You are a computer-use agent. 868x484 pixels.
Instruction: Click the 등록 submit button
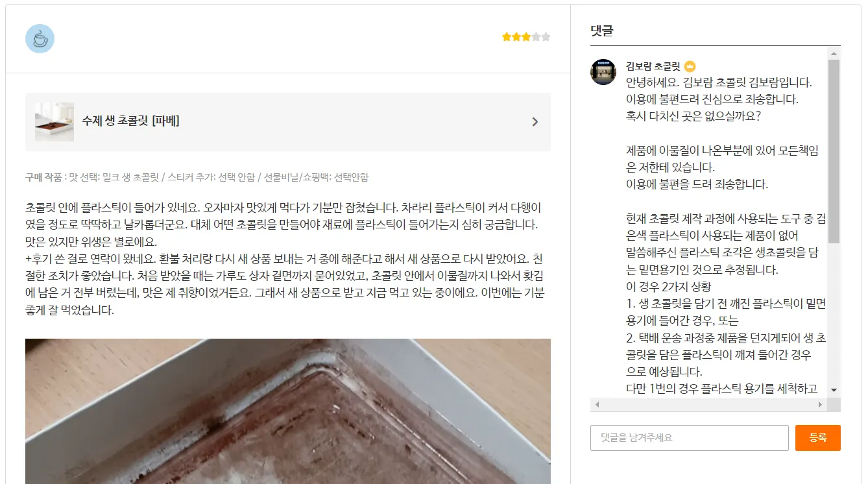[x=817, y=438]
